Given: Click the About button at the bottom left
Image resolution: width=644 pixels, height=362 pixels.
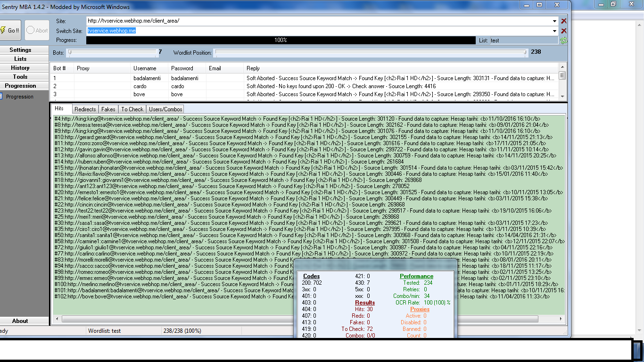Looking at the screenshot, I should click(20, 321).
